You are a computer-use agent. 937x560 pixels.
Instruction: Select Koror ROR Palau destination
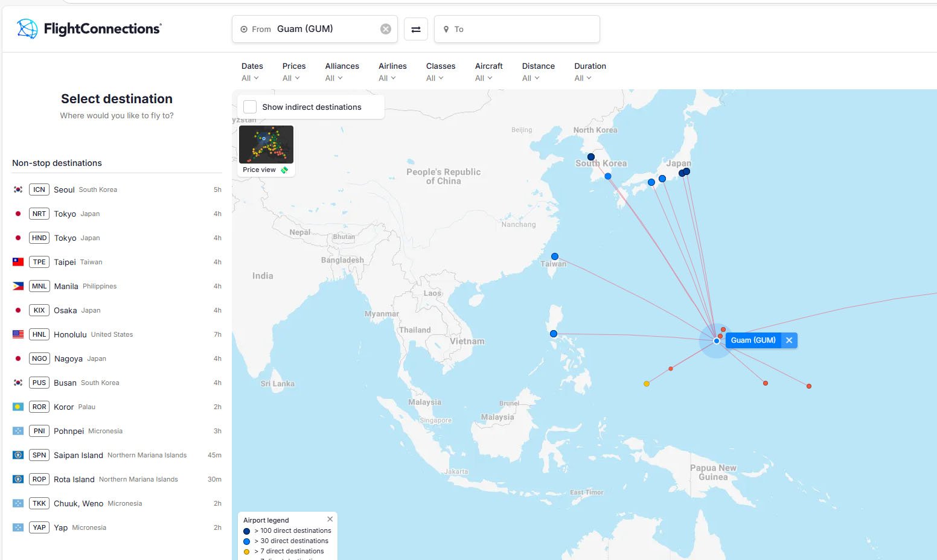[x=117, y=407]
